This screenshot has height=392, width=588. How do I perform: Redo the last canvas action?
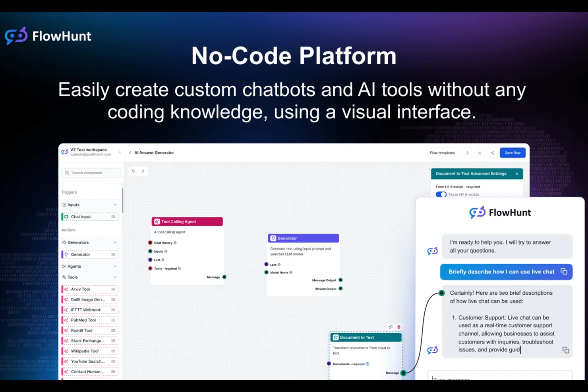point(143,171)
